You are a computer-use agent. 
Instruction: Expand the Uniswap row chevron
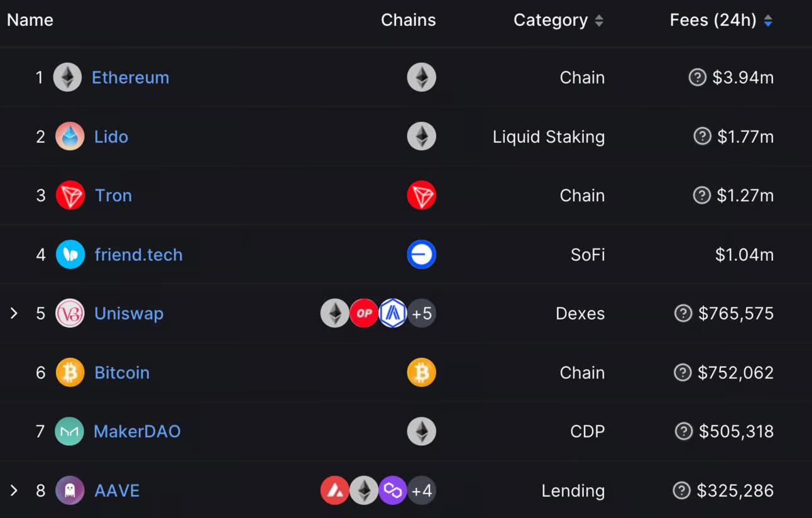pos(14,313)
